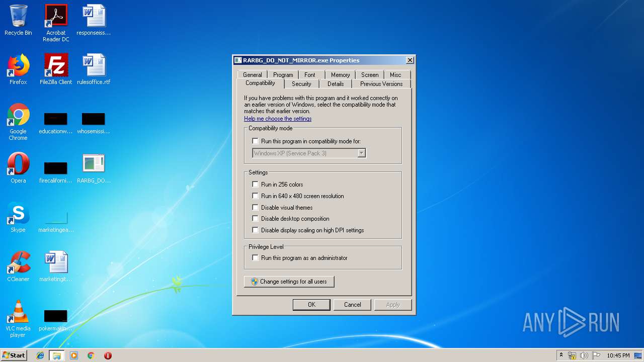Click the Cancel button
This screenshot has height=362, width=644.
click(352, 305)
